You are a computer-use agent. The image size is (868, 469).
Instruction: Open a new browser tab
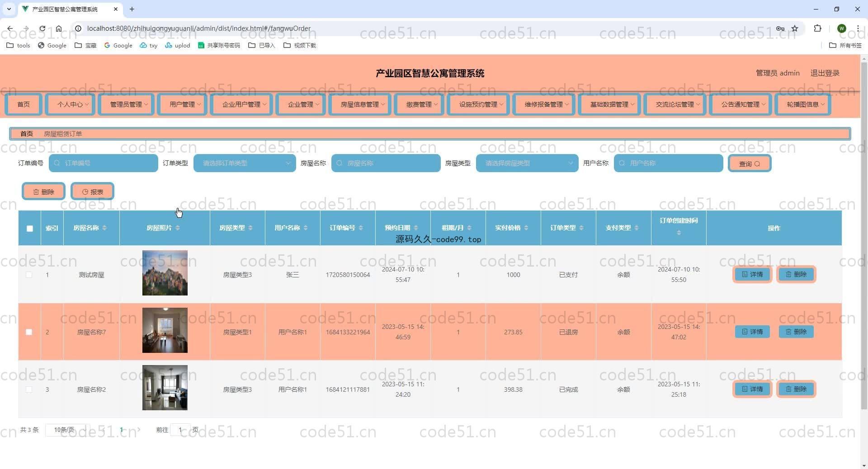[132, 9]
